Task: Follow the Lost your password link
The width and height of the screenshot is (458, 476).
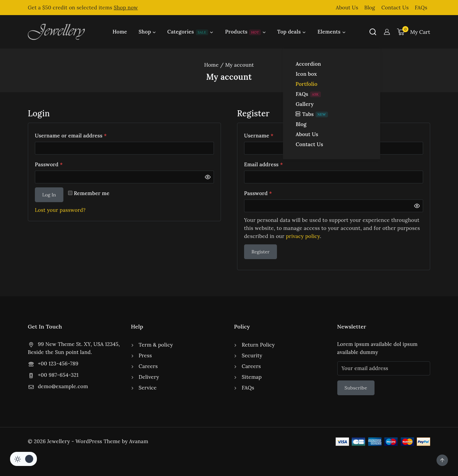Action: pos(60,210)
